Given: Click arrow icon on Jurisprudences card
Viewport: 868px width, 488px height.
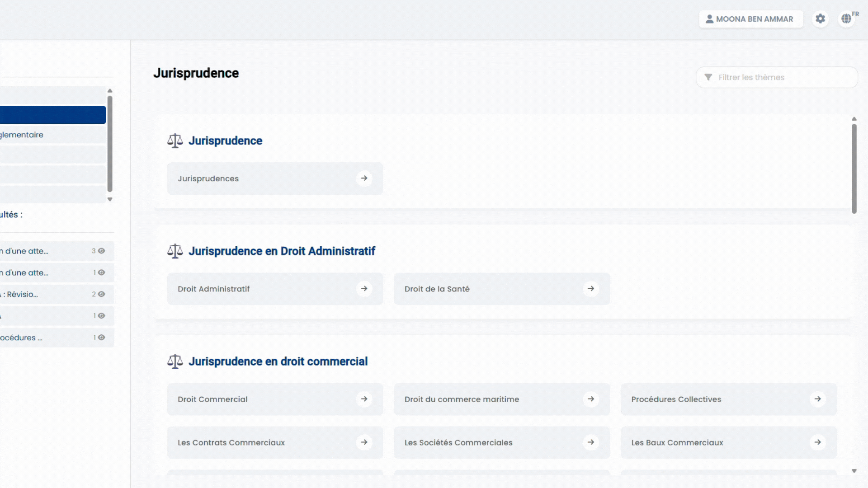Looking at the screenshot, I should tap(364, 178).
